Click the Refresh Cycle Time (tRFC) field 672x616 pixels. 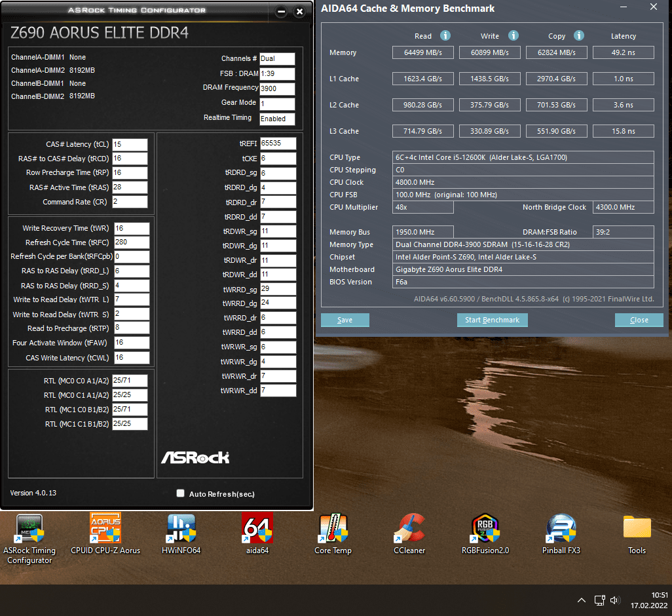(x=132, y=242)
